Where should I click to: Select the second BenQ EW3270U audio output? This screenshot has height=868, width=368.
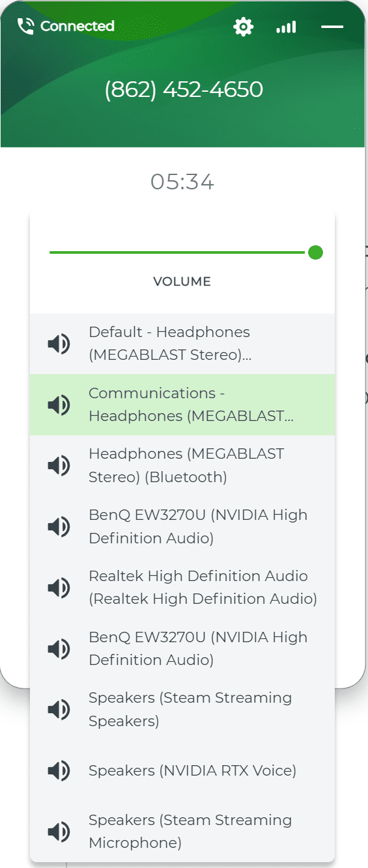pyautogui.click(x=182, y=649)
